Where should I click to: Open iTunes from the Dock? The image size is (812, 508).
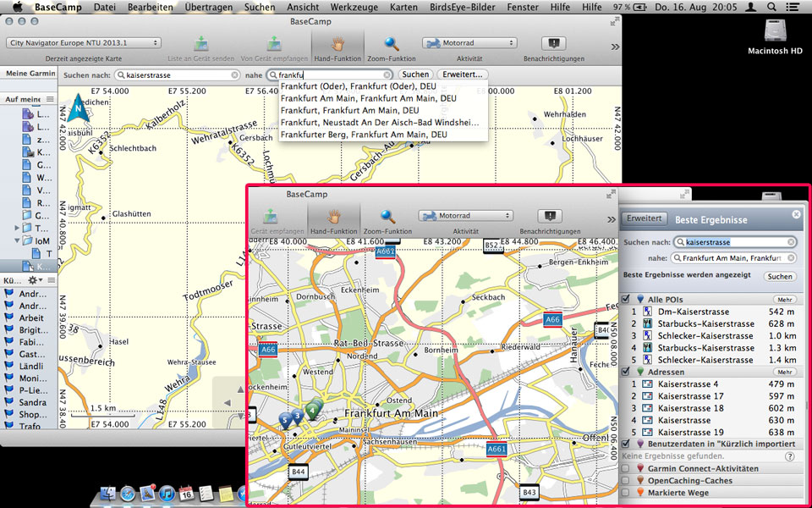click(x=167, y=494)
